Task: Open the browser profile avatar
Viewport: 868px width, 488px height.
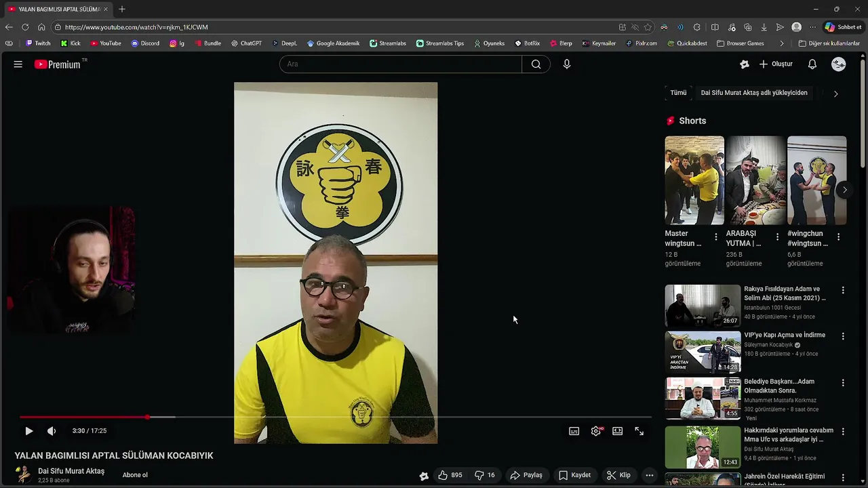Action: (796, 27)
